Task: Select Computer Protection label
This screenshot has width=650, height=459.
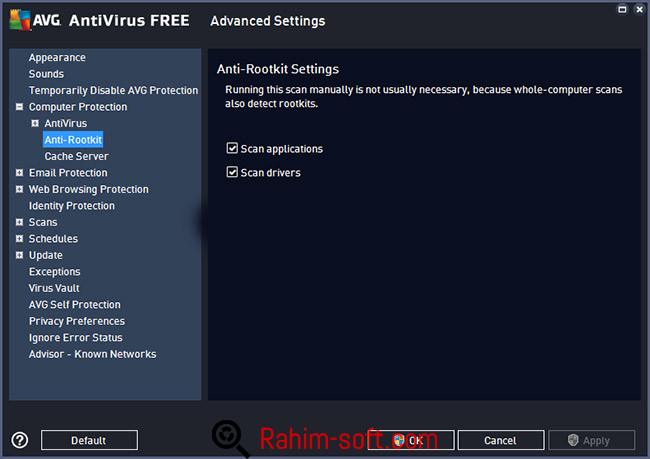Action: [78, 107]
